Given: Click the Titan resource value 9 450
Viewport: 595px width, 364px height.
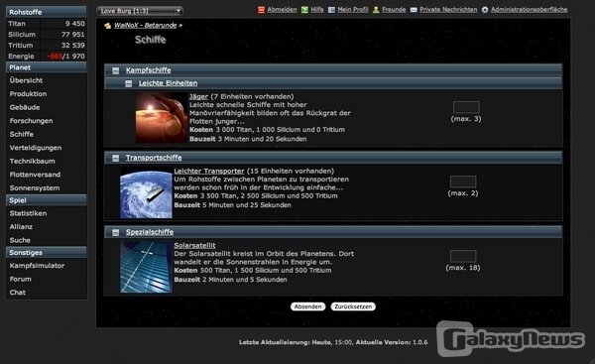Looking at the screenshot, I should pos(74,24).
